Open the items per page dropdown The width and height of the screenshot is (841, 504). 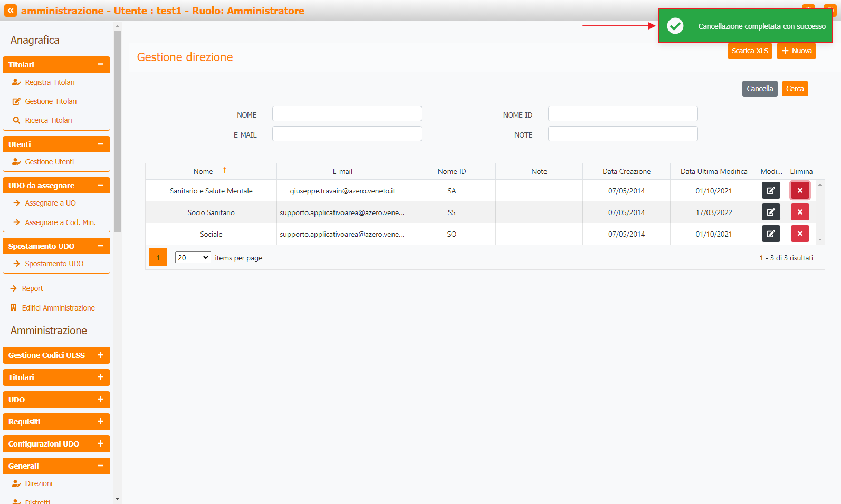point(193,258)
